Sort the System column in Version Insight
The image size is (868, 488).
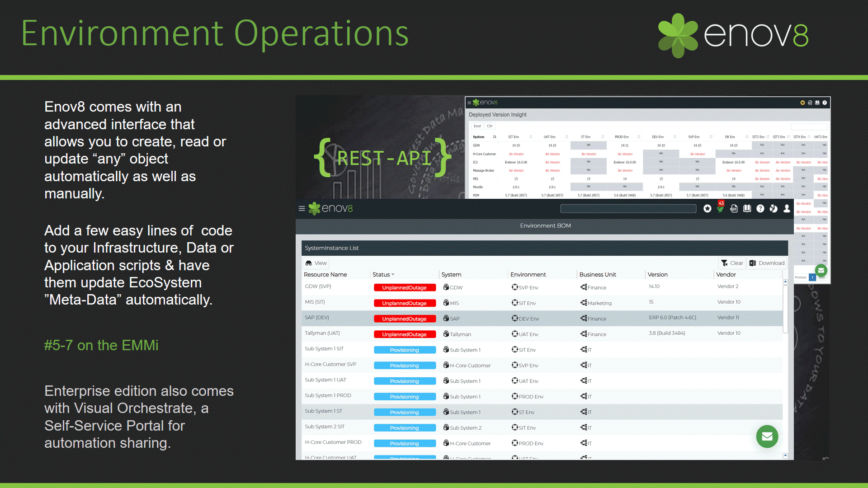coord(495,137)
